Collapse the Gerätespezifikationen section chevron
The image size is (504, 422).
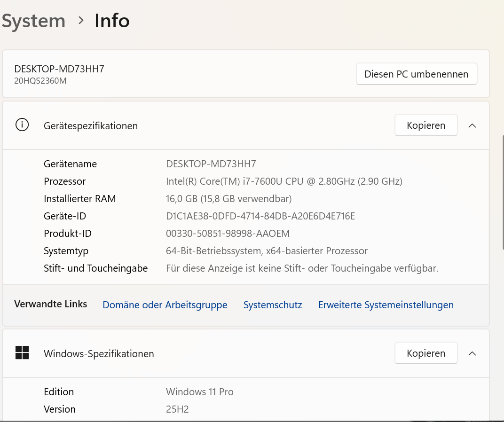[472, 125]
